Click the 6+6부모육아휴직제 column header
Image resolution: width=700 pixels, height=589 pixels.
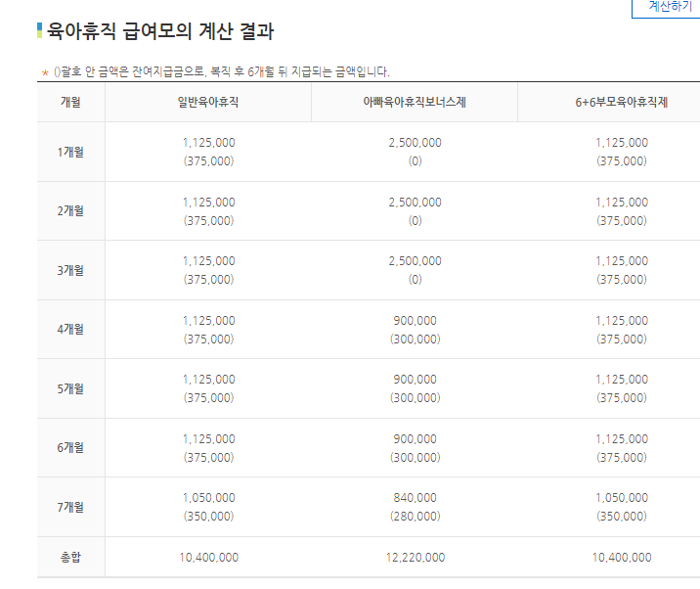pyautogui.click(x=622, y=102)
